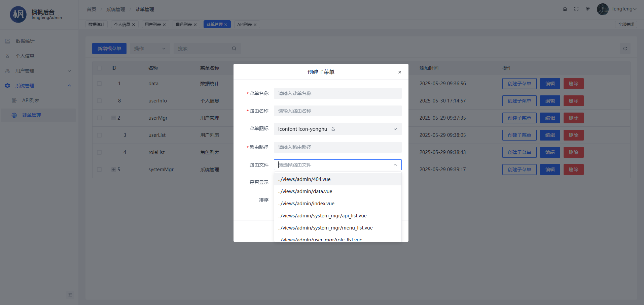644x305 pixels.
Task: Open the 操作 dropdown
Action: [x=150, y=49]
